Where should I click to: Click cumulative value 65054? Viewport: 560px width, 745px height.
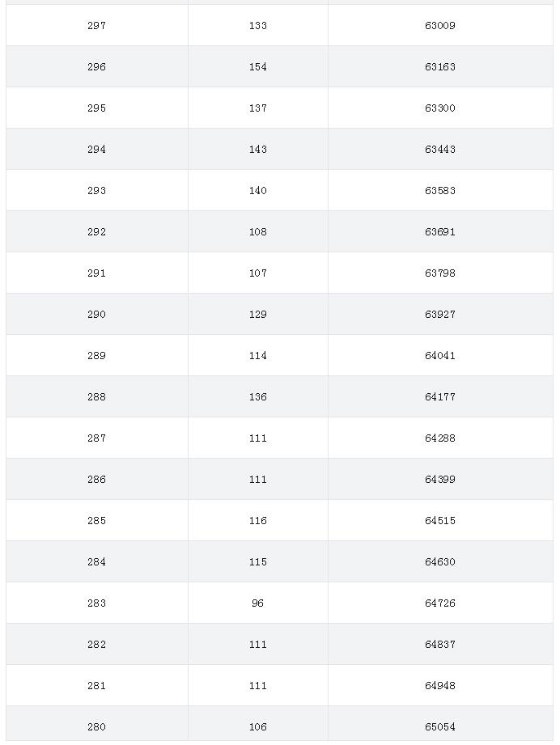point(440,727)
